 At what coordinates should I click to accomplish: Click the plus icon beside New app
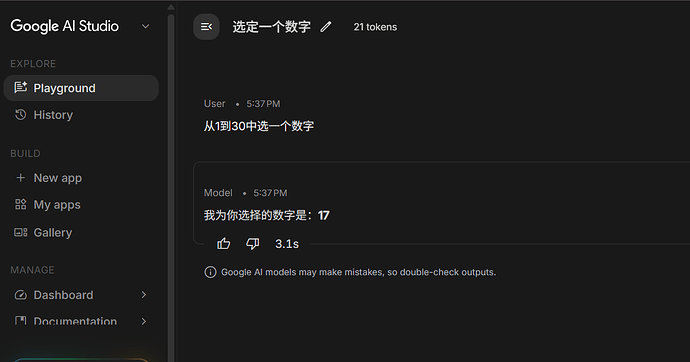(x=20, y=178)
